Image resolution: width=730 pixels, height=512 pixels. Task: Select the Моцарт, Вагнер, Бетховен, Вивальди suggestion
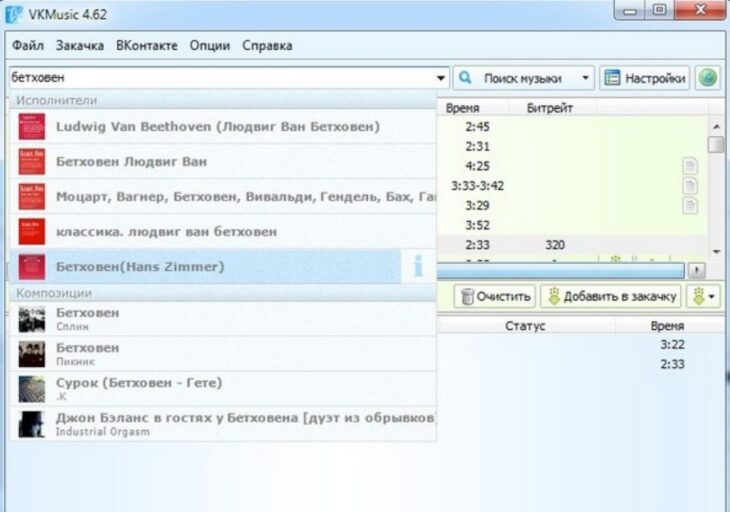pyautogui.click(x=223, y=196)
